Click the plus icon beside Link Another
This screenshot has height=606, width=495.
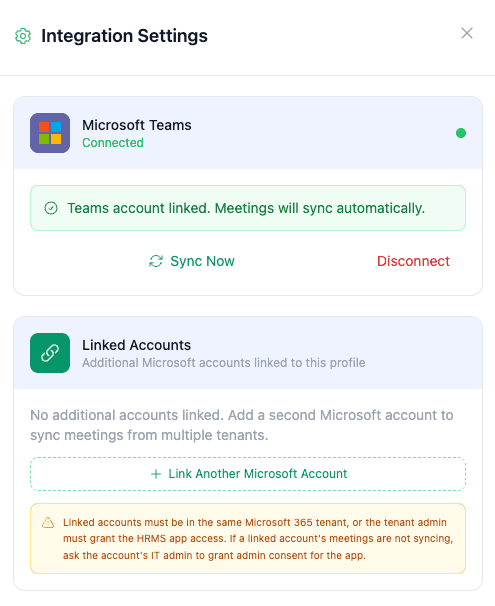(x=156, y=474)
